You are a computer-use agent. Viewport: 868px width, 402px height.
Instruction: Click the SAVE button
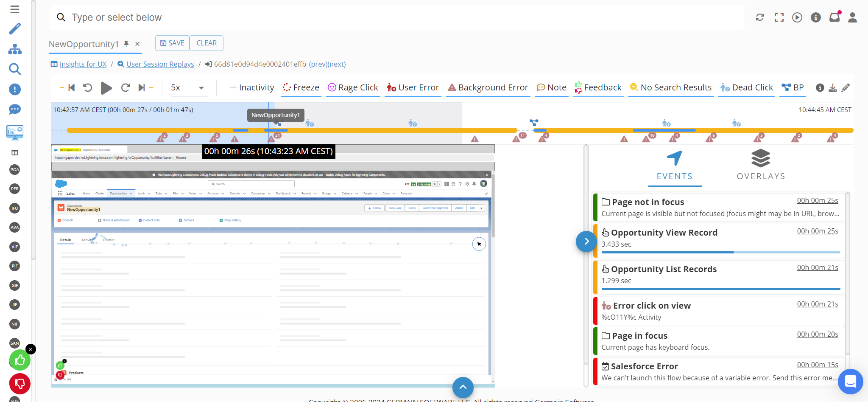coord(172,43)
